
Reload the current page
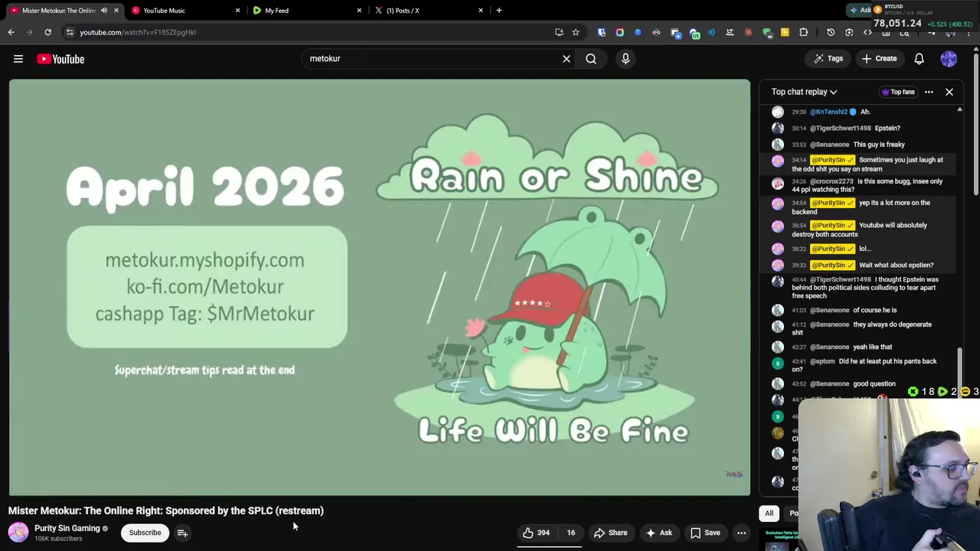click(x=47, y=32)
